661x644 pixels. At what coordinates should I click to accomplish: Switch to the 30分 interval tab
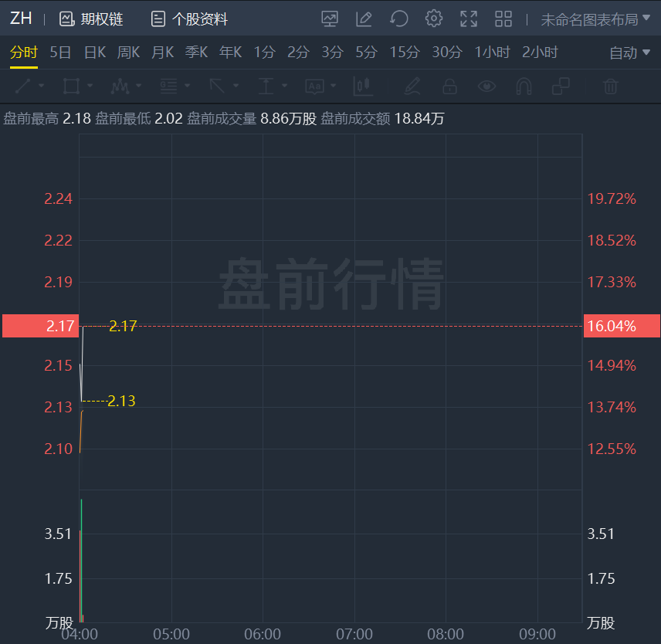[x=447, y=53]
